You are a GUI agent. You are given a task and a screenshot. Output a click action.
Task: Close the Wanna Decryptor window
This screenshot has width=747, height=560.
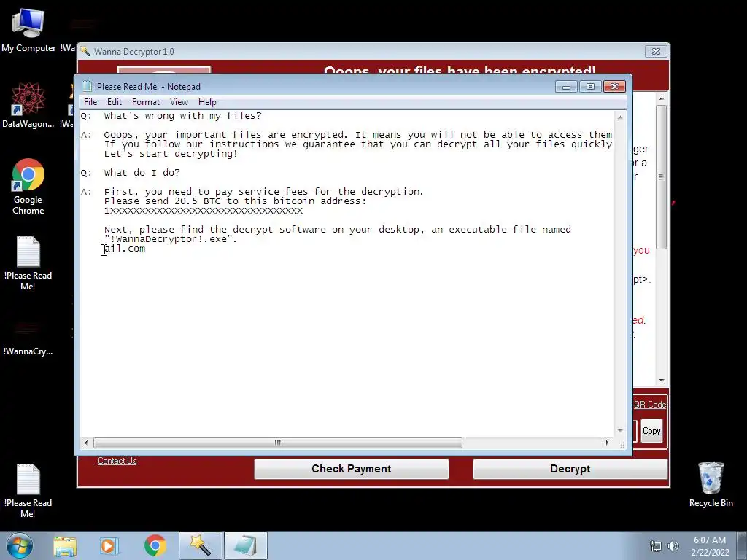click(656, 52)
